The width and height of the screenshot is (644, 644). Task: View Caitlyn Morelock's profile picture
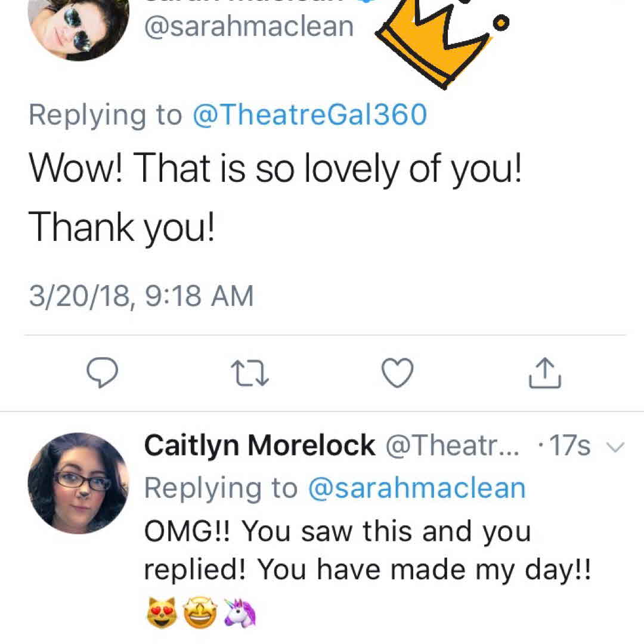[78, 483]
